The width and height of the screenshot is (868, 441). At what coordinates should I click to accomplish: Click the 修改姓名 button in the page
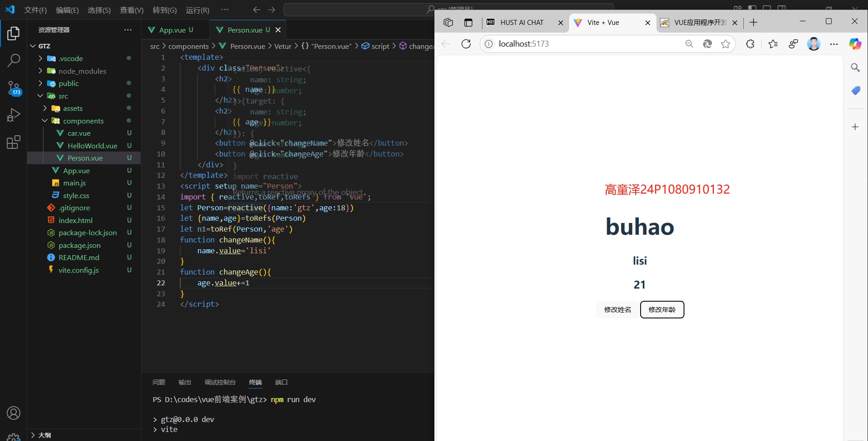[x=618, y=310]
